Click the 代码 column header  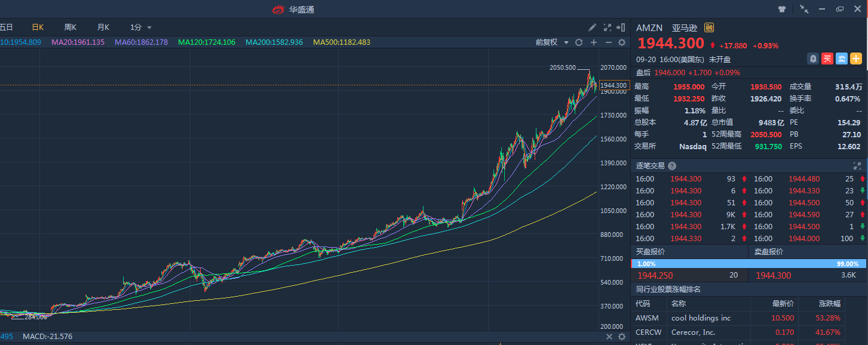(643, 304)
